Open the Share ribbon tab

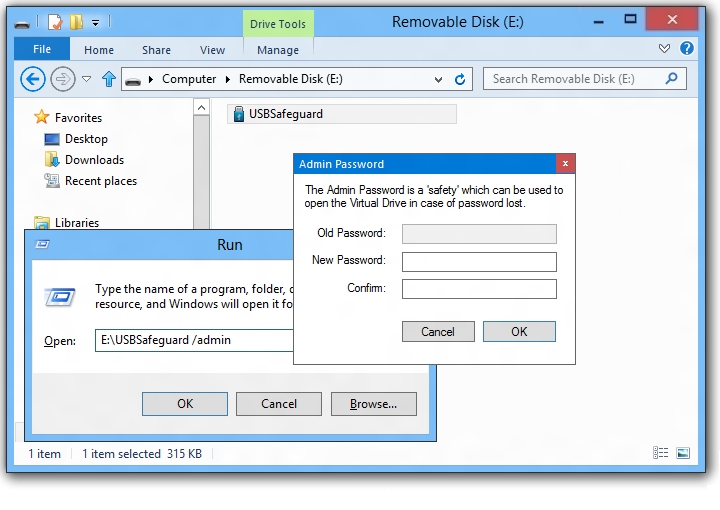pyautogui.click(x=156, y=50)
